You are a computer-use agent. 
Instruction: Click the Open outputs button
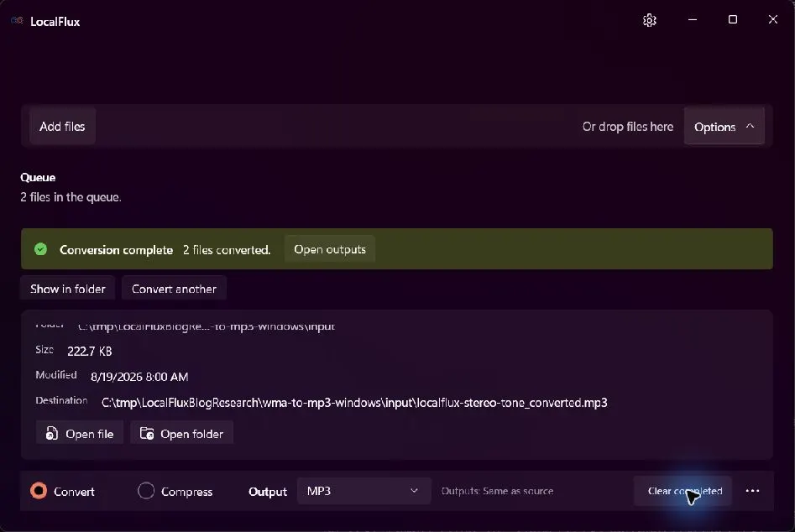coord(330,249)
